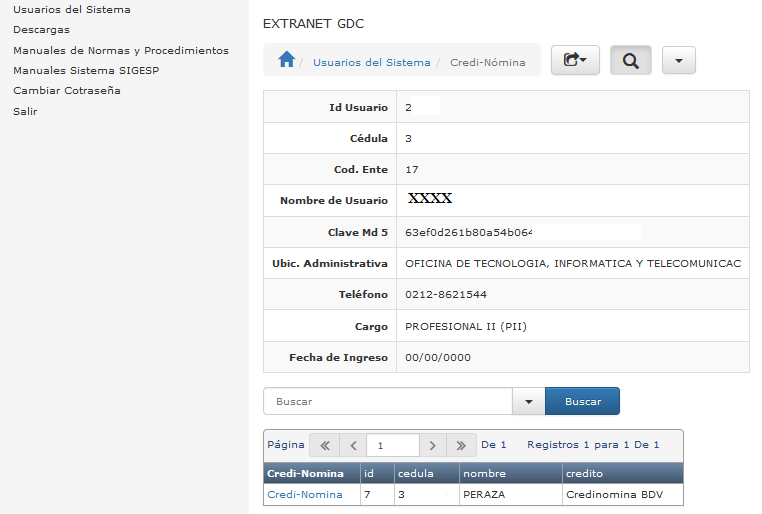This screenshot has width=762, height=514.
Task: Jump to last page arrow
Action: click(x=461, y=445)
